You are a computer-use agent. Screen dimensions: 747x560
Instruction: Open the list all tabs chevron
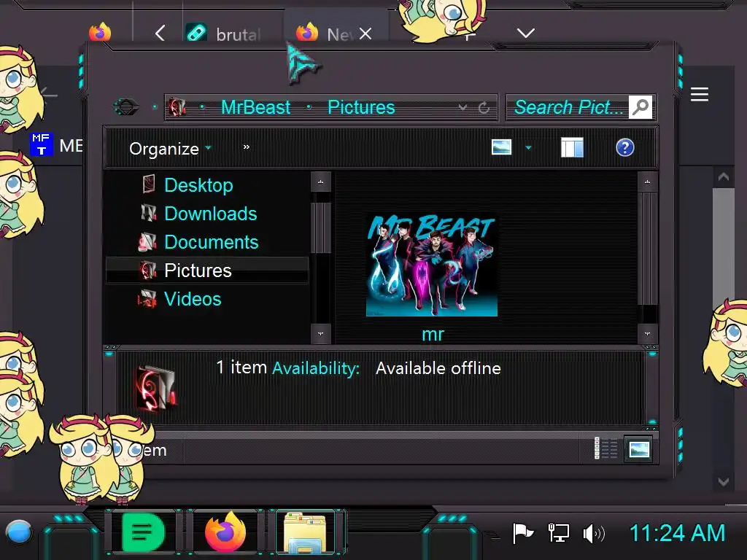[x=526, y=34]
